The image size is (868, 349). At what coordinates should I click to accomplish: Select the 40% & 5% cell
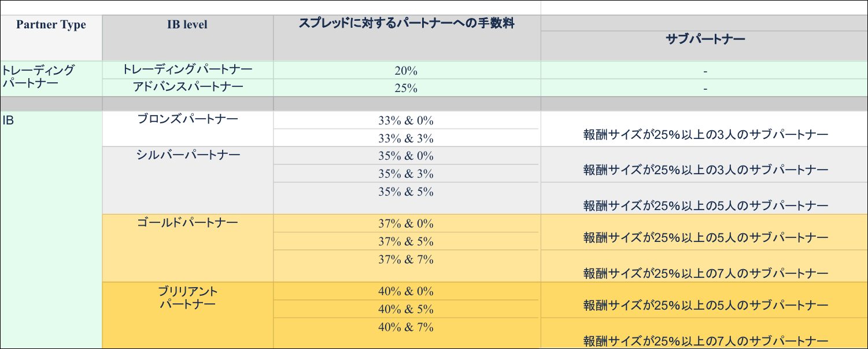coord(406,309)
